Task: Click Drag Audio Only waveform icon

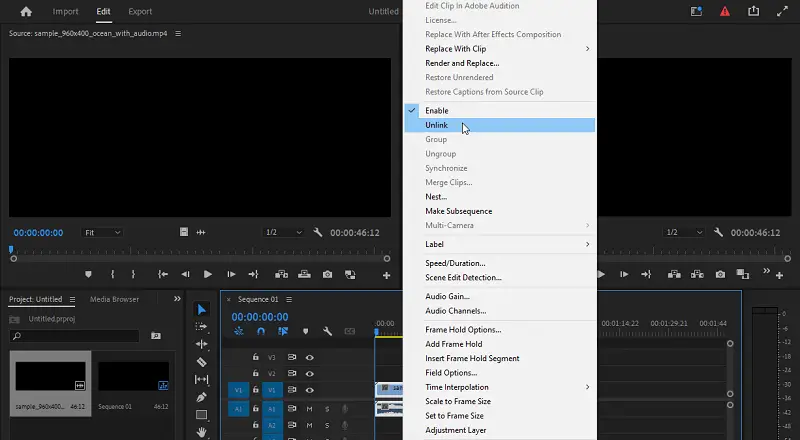Action: 201,232
